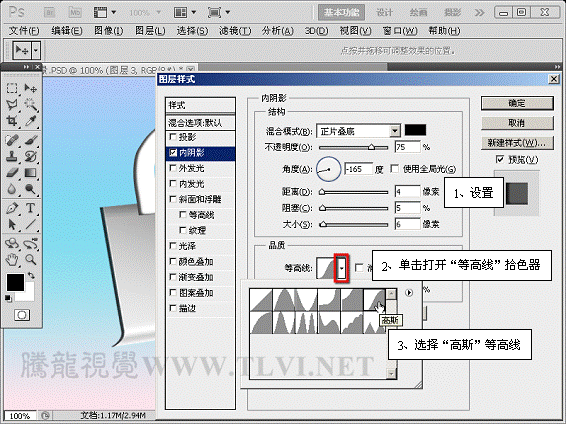The height and width of the screenshot is (424, 566).
Task: Select the Hand tool
Action: click(12, 259)
